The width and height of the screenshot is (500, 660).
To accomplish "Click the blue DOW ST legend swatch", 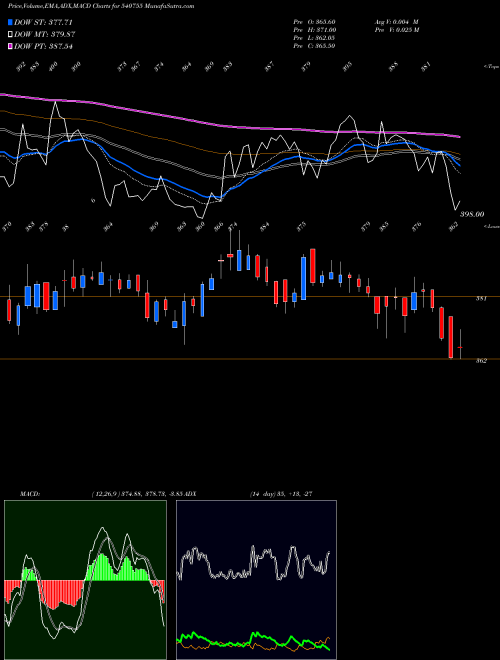I will tap(10, 22).
